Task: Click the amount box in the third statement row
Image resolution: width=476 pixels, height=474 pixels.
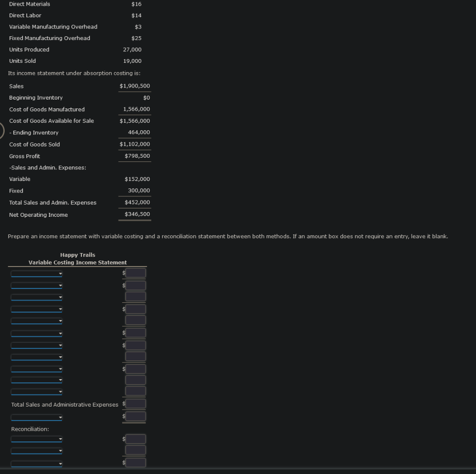Action: click(x=135, y=296)
